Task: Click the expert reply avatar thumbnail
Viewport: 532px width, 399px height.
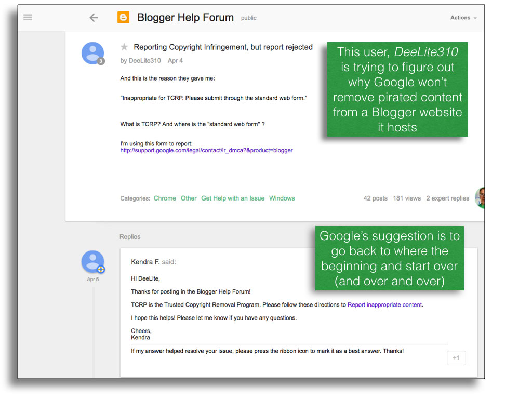Action: click(x=480, y=197)
